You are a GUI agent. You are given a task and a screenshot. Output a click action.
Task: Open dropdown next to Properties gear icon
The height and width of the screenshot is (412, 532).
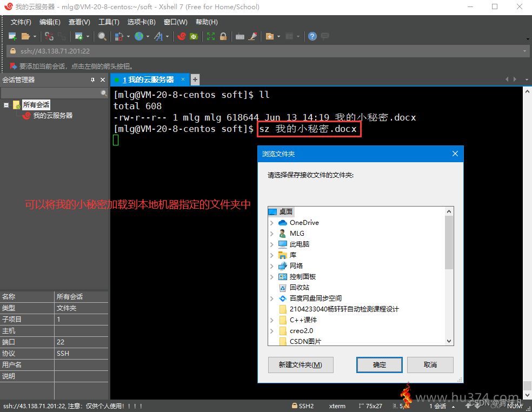(88, 36)
